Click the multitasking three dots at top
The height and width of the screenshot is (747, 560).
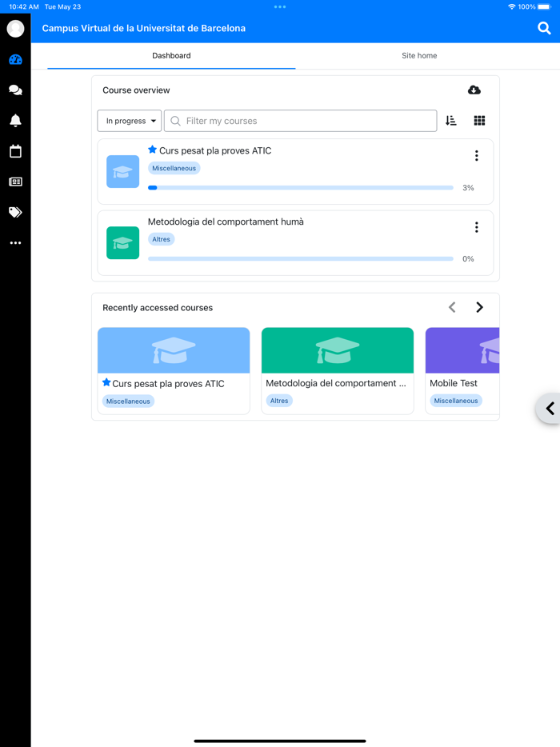[x=280, y=6]
